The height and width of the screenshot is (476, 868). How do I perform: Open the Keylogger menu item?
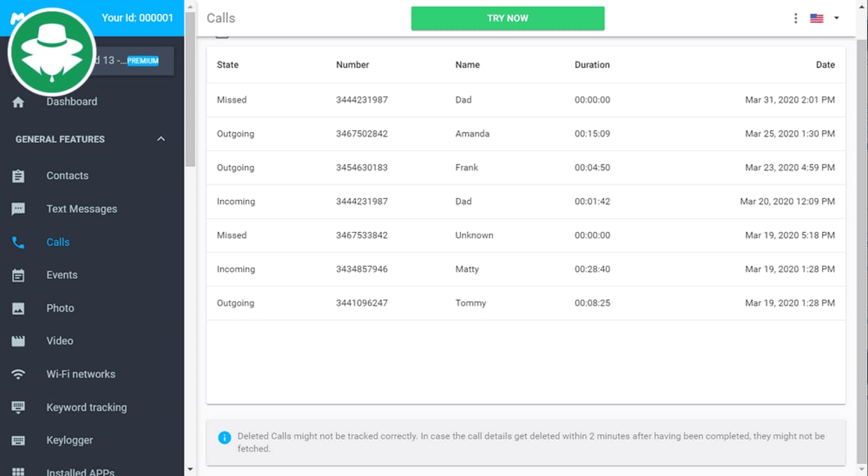69,440
